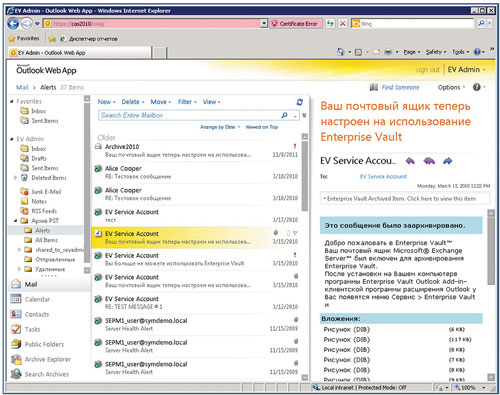Viewport: 500px width, 395px height.
Task: Open the Move dropdown menu
Action: 161,102
